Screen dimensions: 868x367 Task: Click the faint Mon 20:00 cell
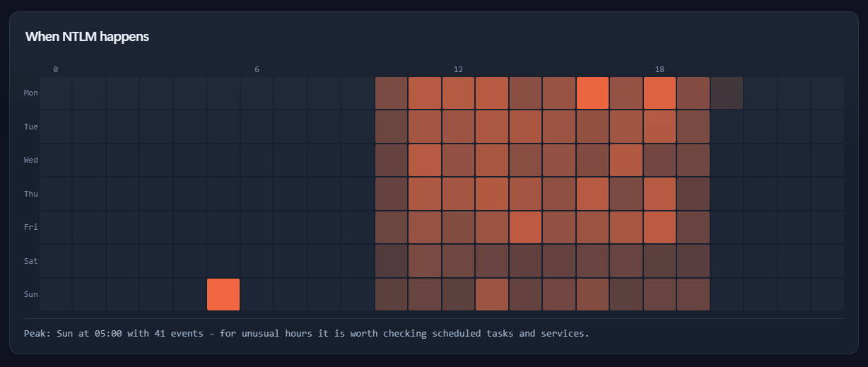tap(727, 93)
